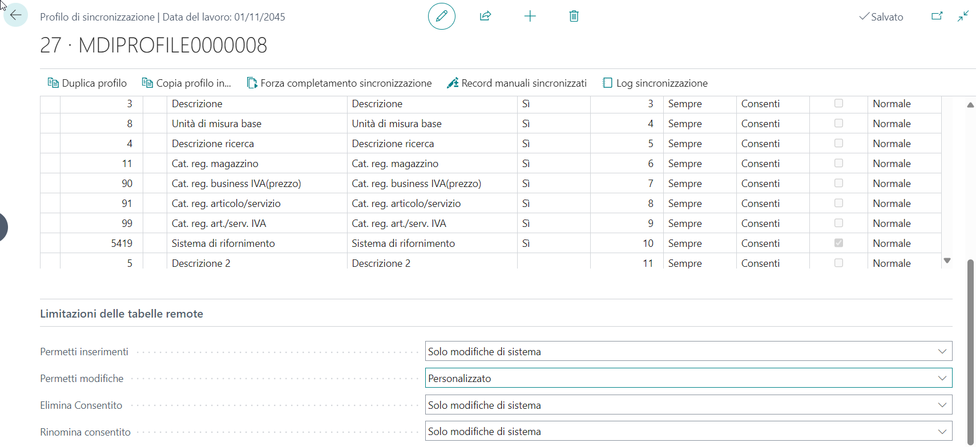Click Cat. reg. business IVA(prezzo) first cell
Screen dimensions: 980x447
257,184
